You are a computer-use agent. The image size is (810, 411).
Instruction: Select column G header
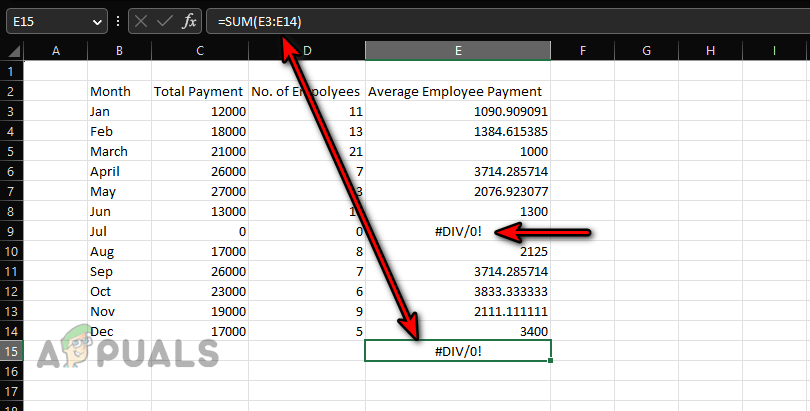[x=646, y=51]
